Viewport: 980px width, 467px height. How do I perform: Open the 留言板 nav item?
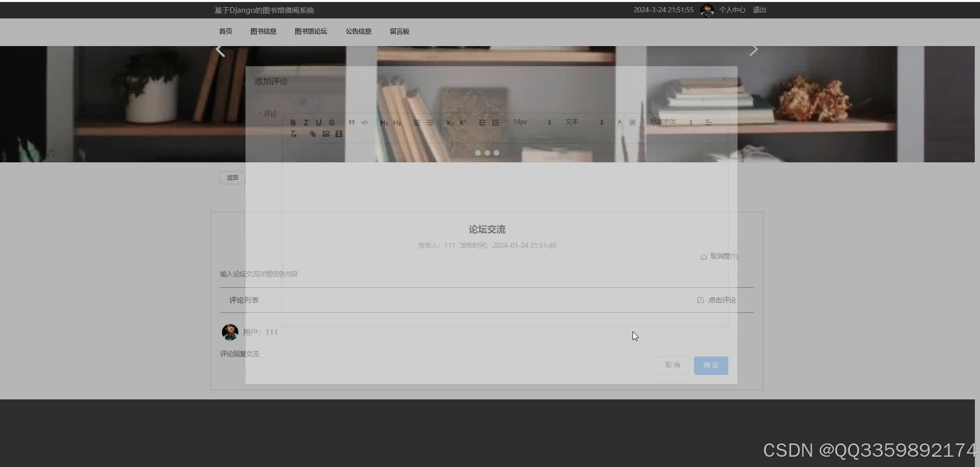(x=399, y=31)
